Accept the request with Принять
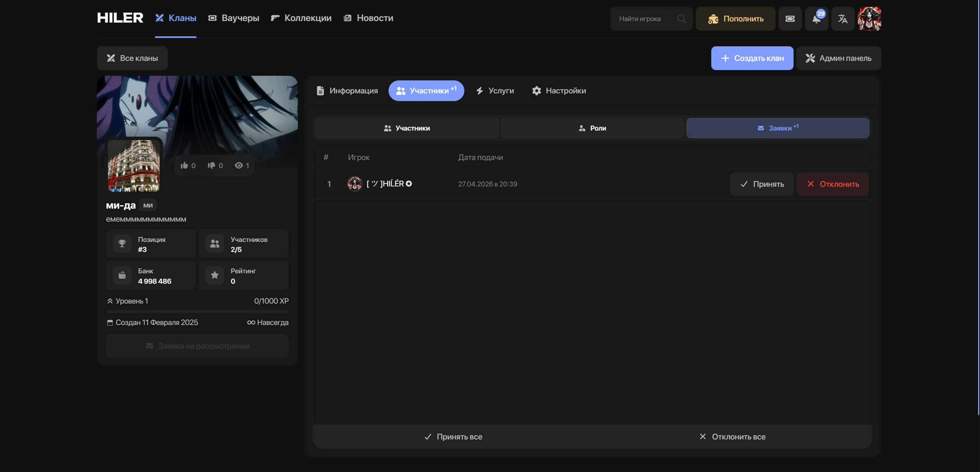The width and height of the screenshot is (980, 472). 762,184
